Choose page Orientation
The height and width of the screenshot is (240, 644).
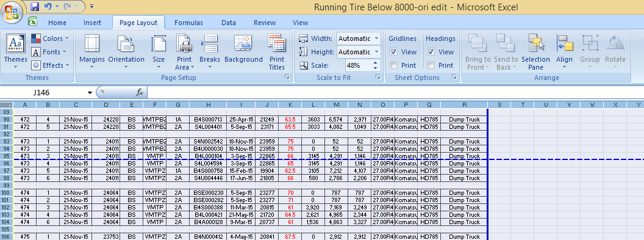pyautogui.click(x=126, y=51)
